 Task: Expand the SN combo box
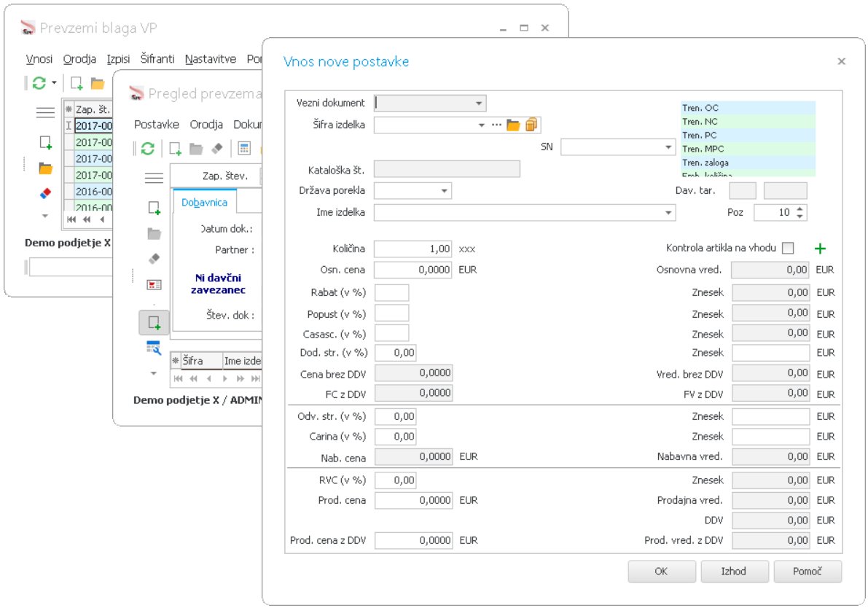(x=668, y=148)
